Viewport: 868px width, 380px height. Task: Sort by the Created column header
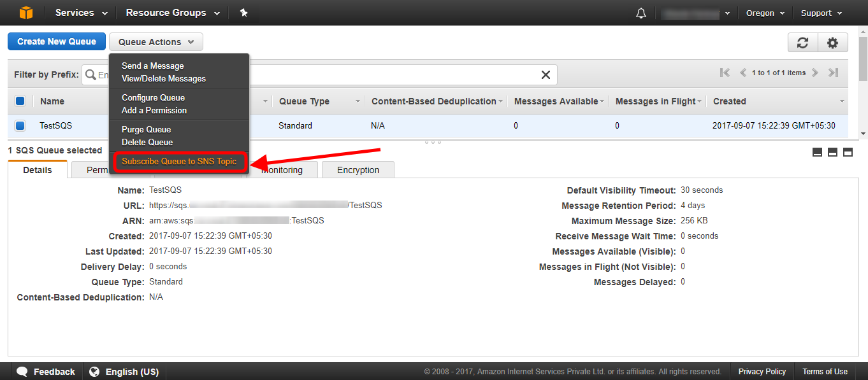pos(730,101)
